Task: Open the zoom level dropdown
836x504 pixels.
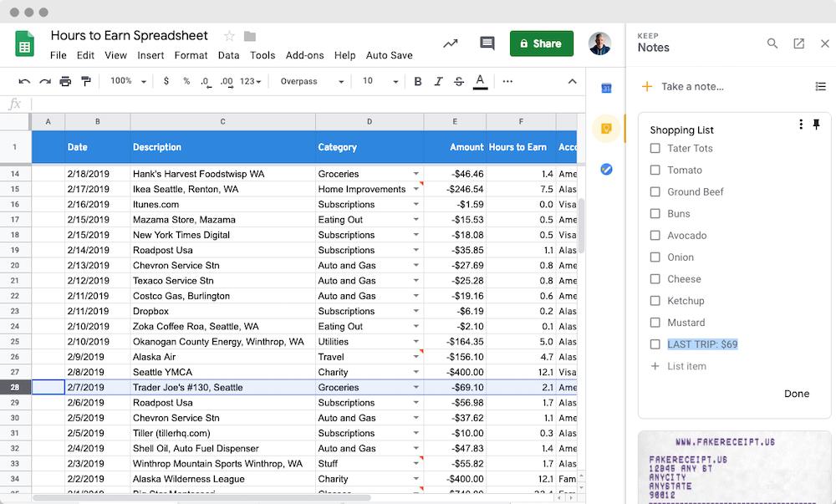Action: click(x=128, y=81)
